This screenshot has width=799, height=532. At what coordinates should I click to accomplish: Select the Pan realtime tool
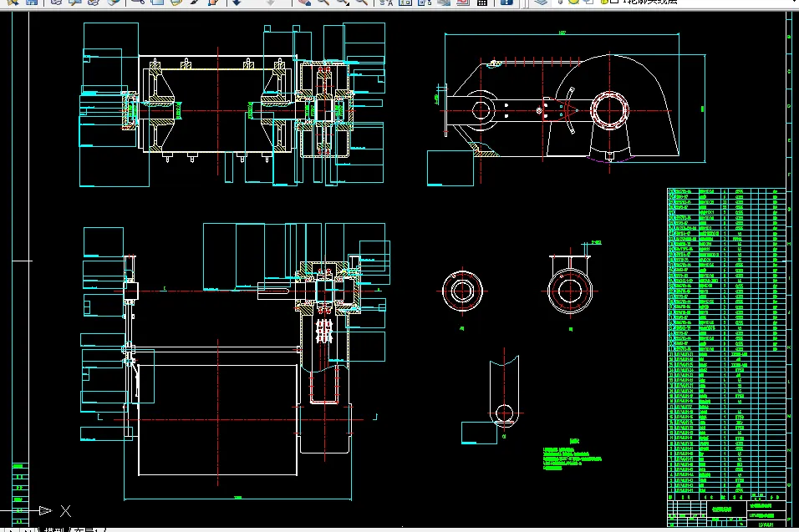(x=304, y=2)
